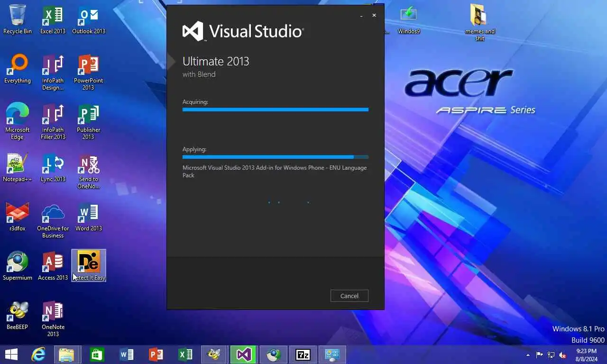Image resolution: width=607 pixels, height=364 pixels.
Task: Click the Visual Studio logo in installer
Action: click(x=242, y=31)
